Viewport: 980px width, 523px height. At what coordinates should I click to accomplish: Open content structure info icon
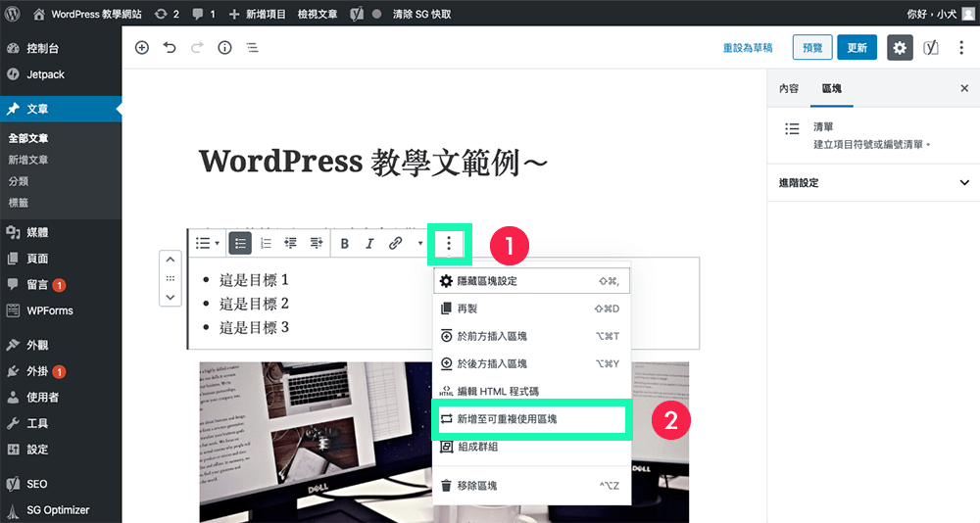pos(224,47)
